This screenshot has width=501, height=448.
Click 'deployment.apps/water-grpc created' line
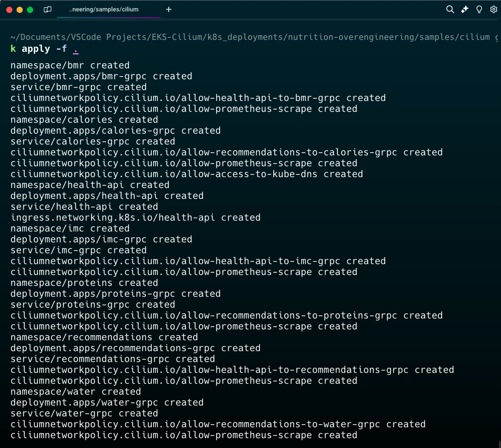[x=107, y=402]
